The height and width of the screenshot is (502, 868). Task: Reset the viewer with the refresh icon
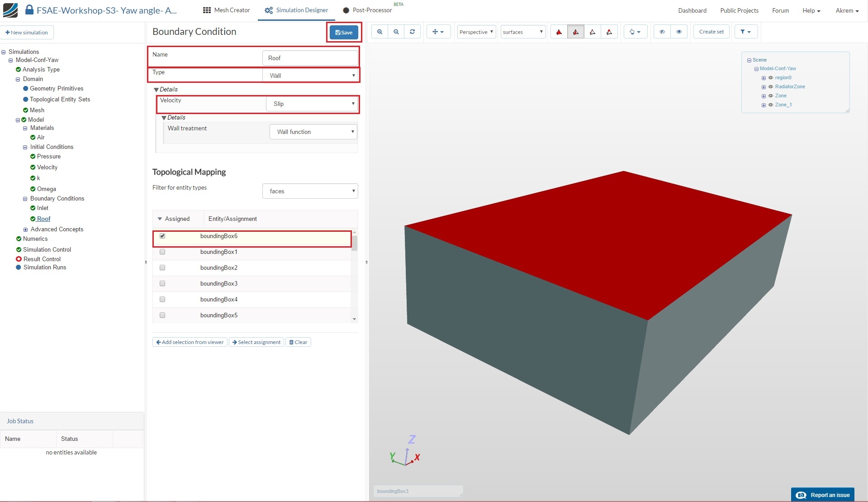pyautogui.click(x=412, y=32)
